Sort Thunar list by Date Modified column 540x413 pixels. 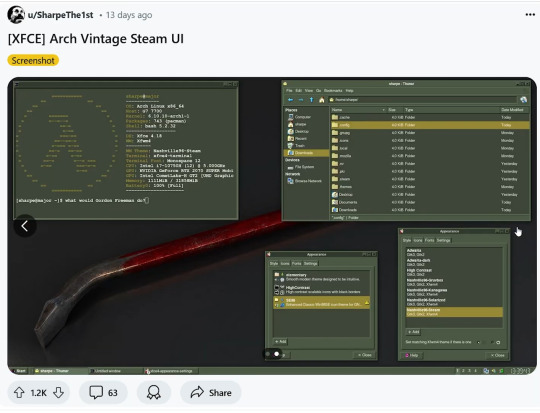pyautogui.click(x=512, y=110)
